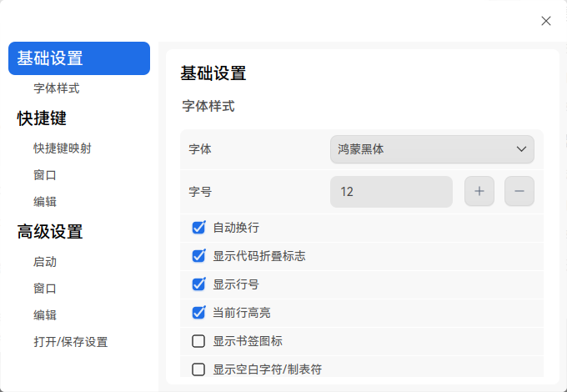Select the 高级设置 section heading
Image resolution: width=567 pixels, height=392 pixels.
click(50, 232)
